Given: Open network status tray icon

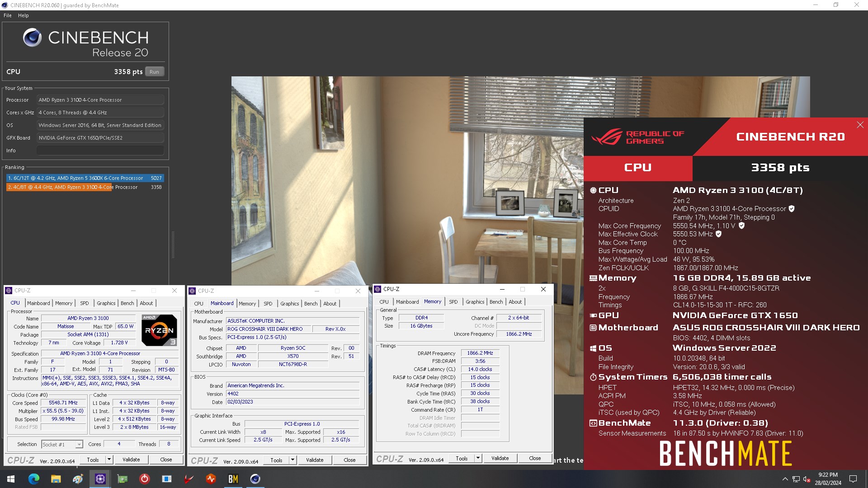Looking at the screenshot, I should click(x=796, y=479).
